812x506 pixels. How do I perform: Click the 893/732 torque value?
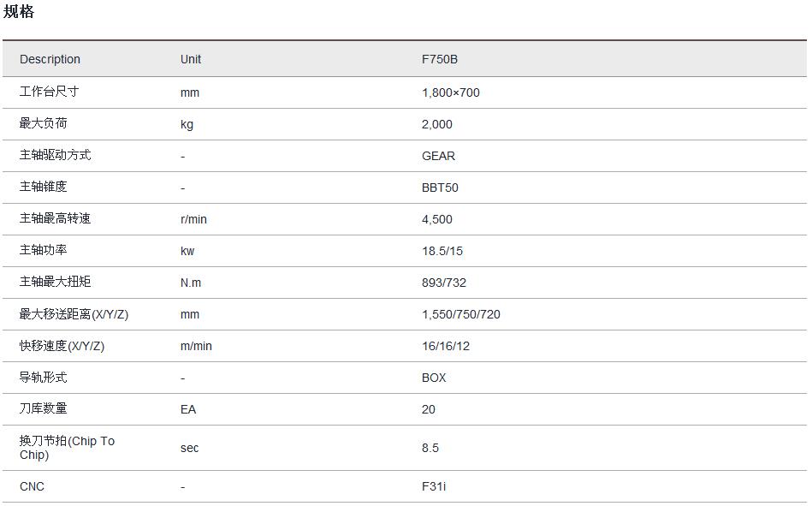pyautogui.click(x=443, y=283)
